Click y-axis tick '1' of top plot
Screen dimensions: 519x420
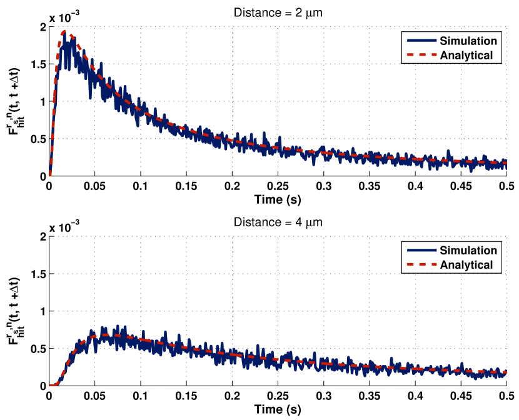coord(43,102)
